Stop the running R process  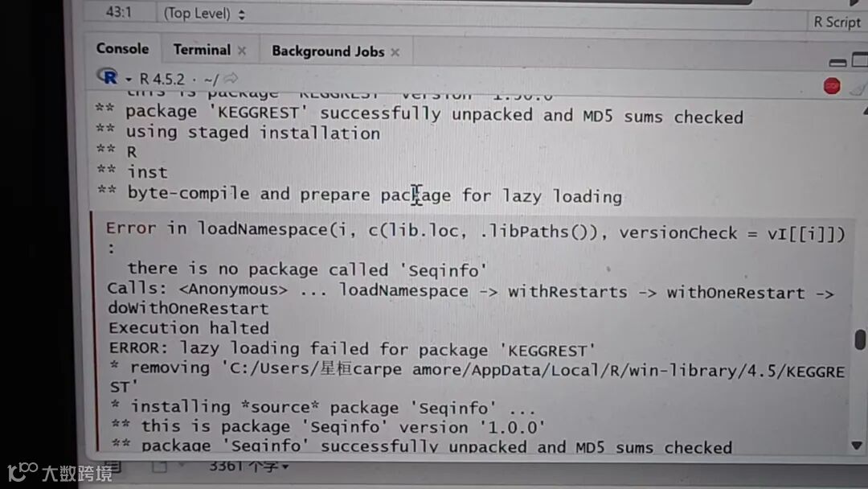[x=832, y=86]
